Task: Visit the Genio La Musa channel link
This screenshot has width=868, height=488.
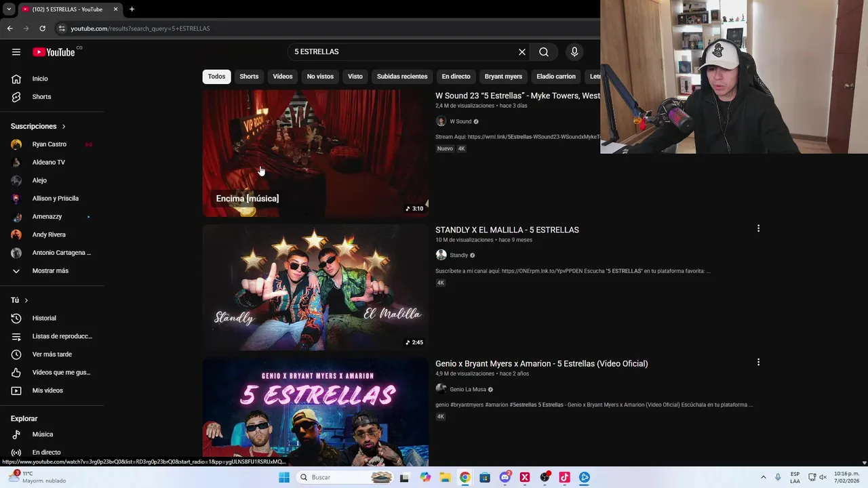Action: click(468, 390)
